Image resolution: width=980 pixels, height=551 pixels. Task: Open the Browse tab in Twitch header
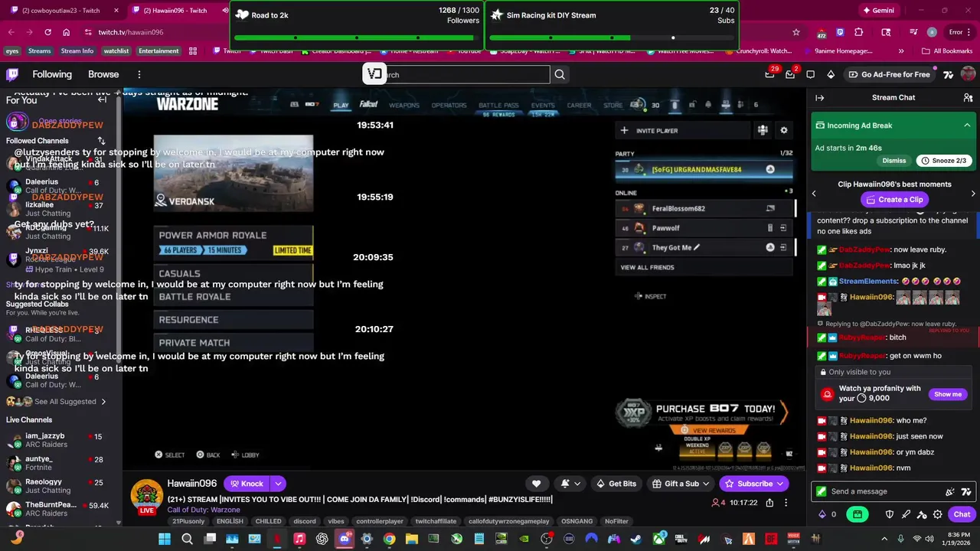point(103,74)
